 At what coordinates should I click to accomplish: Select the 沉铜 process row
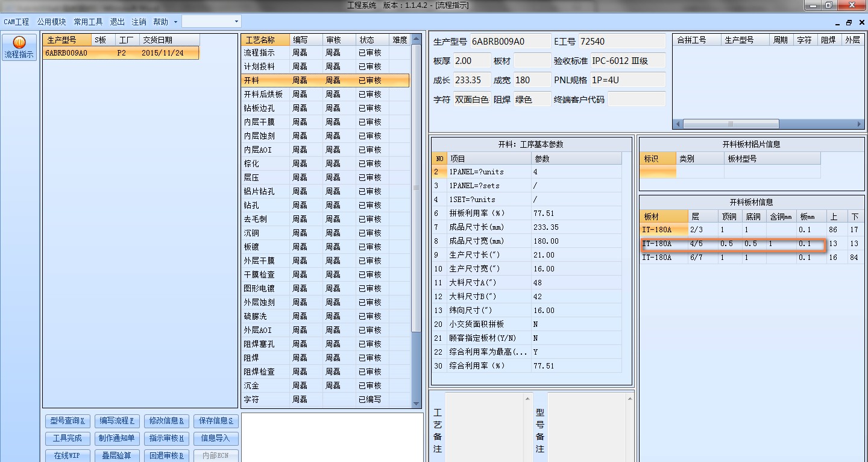point(325,233)
